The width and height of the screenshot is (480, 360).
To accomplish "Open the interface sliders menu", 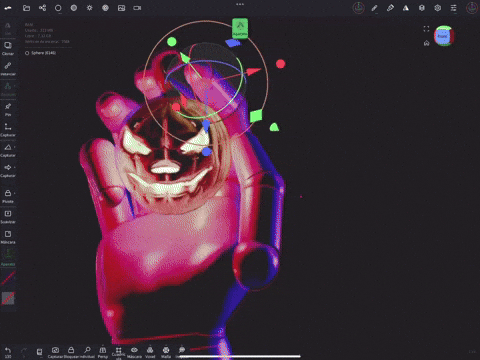I will click(x=453, y=8).
